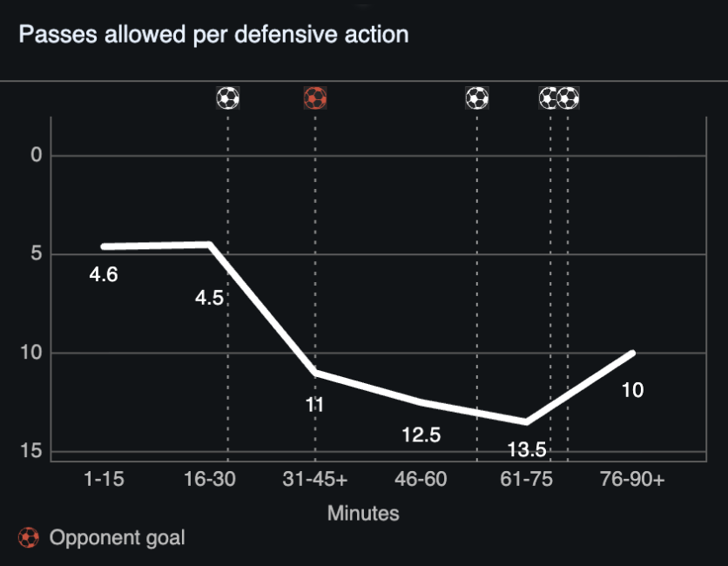
Task: Click the 10 data label at line end
Action: coord(632,390)
